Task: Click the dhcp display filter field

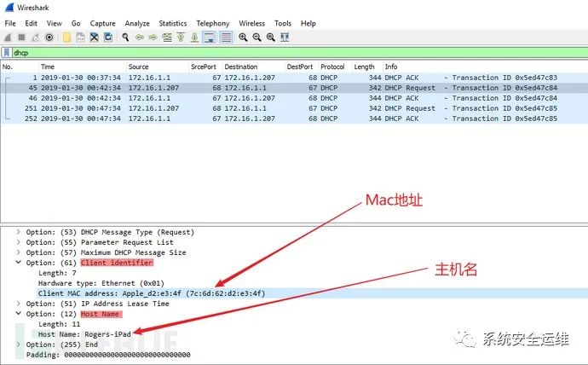Action: click(300, 53)
